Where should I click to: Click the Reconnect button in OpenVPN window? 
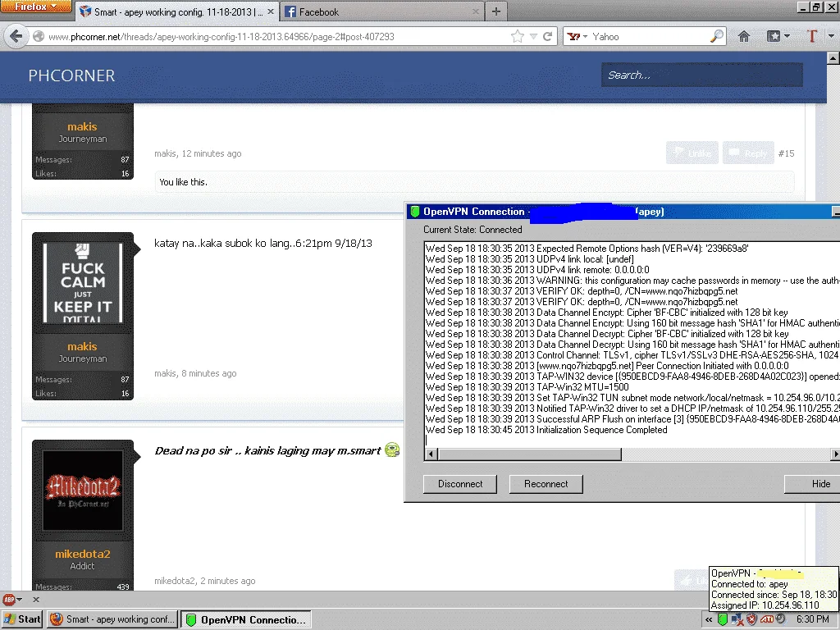click(x=546, y=484)
